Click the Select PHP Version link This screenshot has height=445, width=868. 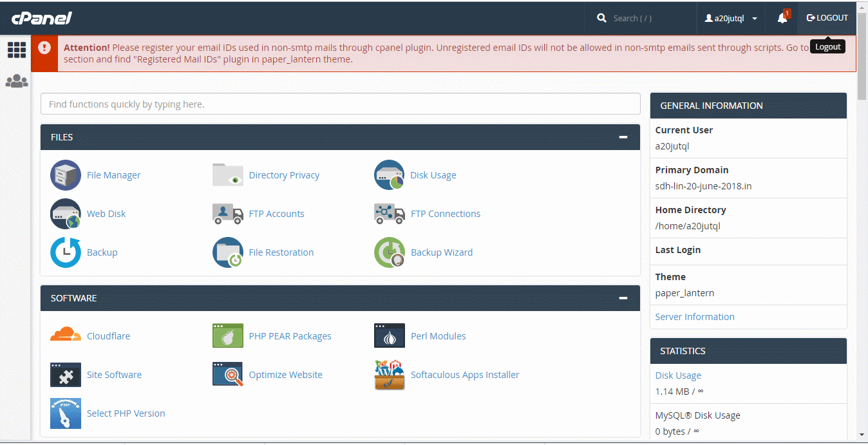click(x=126, y=413)
